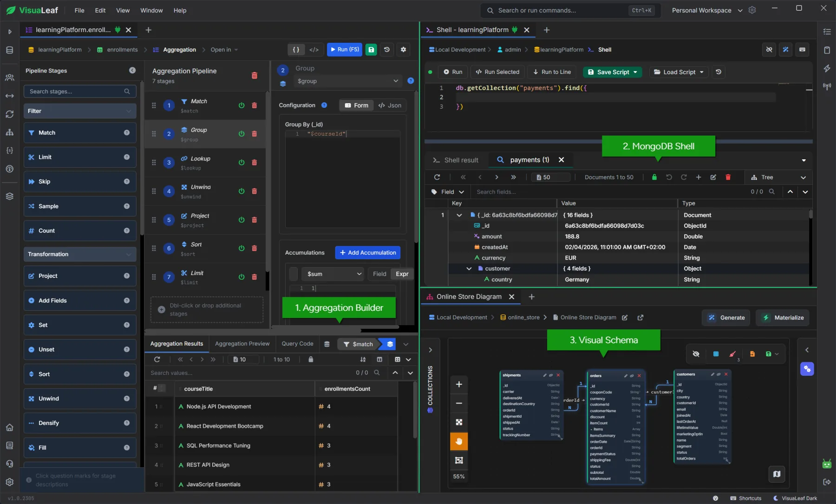Open the Online Store Diagram in an external window
Viewport: 836px width, 504px height.
pyautogui.click(x=640, y=317)
